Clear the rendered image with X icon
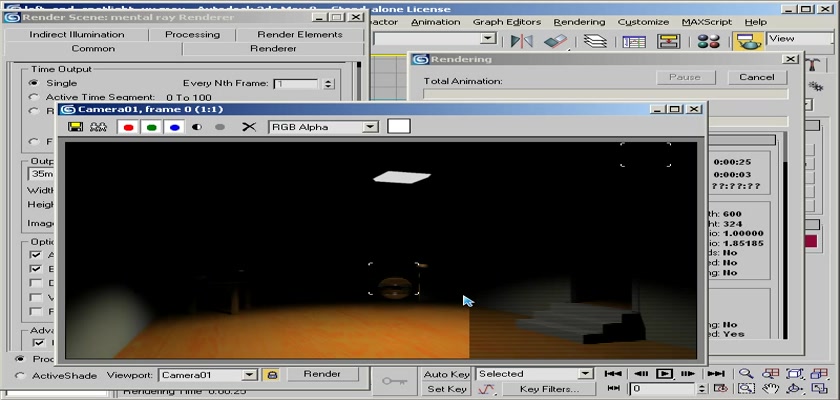This screenshot has height=400, width=840. pyautogui.click(x=249, y=127)
